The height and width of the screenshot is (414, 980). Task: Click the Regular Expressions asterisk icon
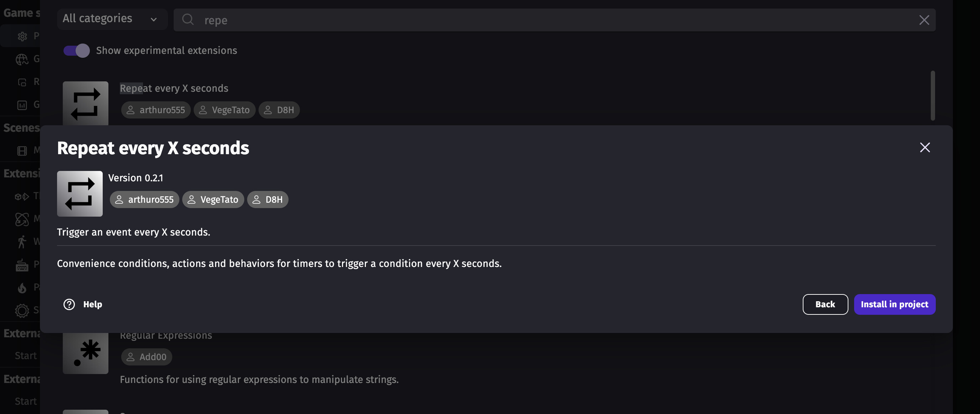pyautogui.click(x=86, y=352)
